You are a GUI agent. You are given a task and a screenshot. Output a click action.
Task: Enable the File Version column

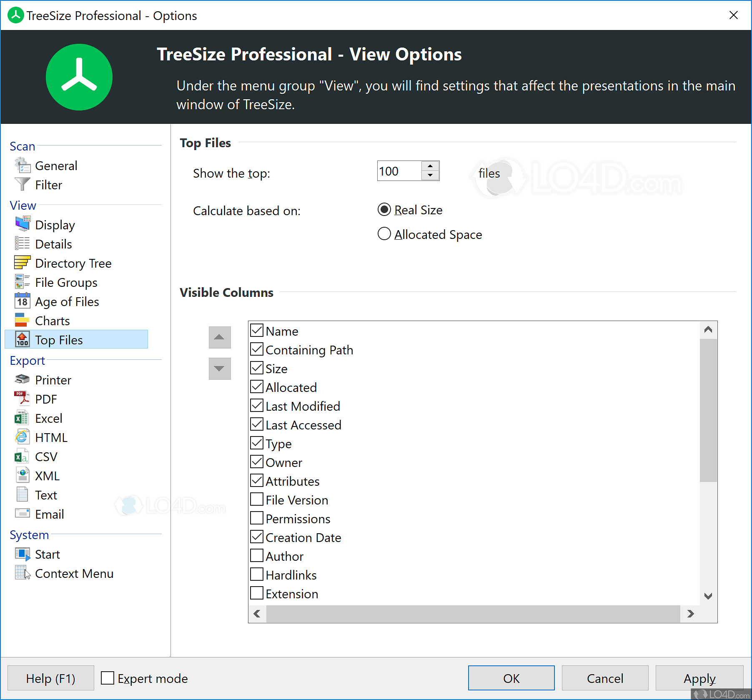click(256, 499)
